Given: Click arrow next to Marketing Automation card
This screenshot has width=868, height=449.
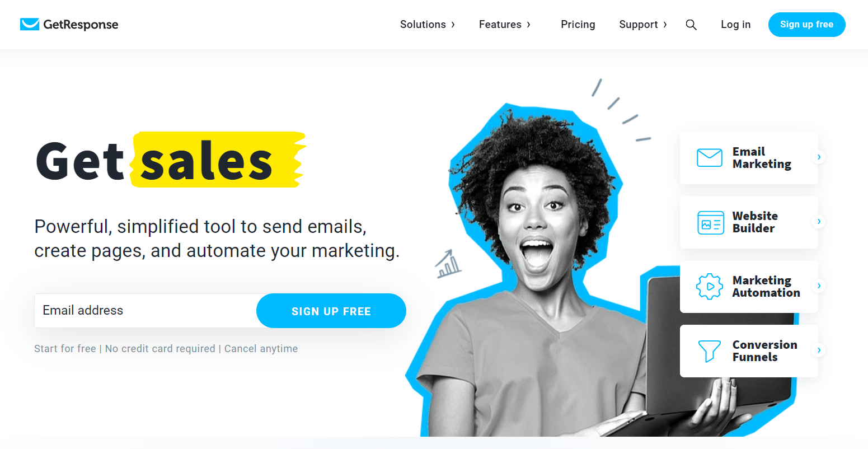Looking at the screenshot, I should click(x=819, y=286).
